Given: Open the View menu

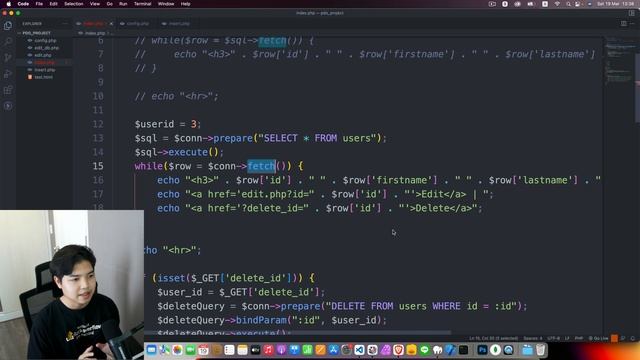Looking at the screenshot, I should 95,4.
